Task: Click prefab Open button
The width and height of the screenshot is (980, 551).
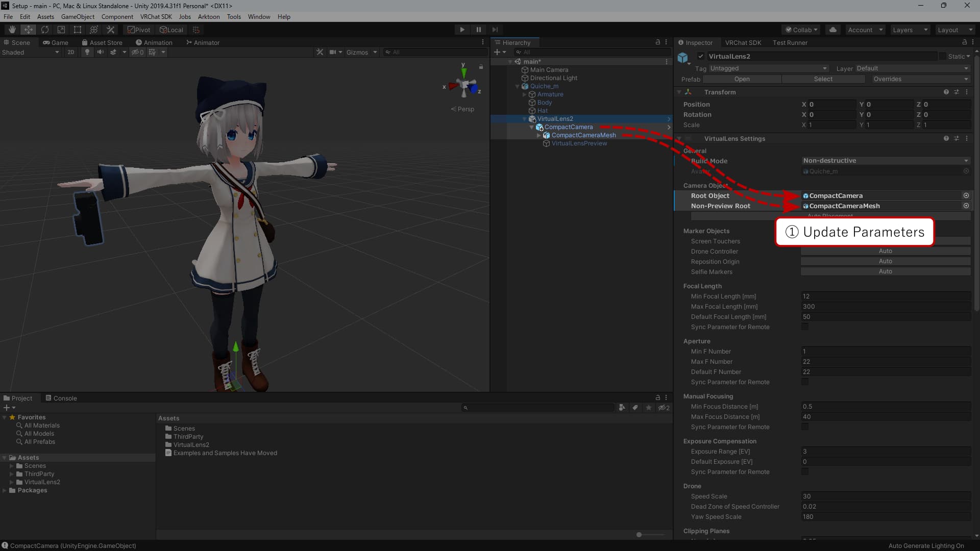Action: 742,79
